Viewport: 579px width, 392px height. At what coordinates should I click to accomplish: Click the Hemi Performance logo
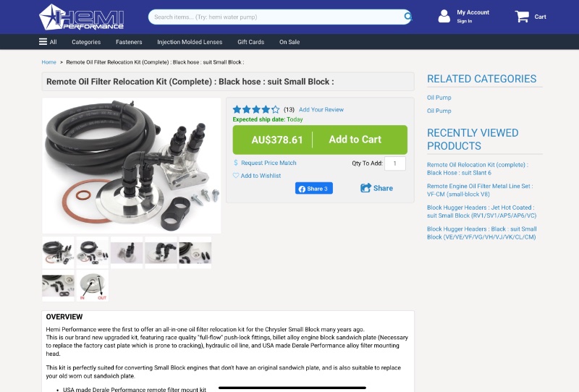click(81, 17)
